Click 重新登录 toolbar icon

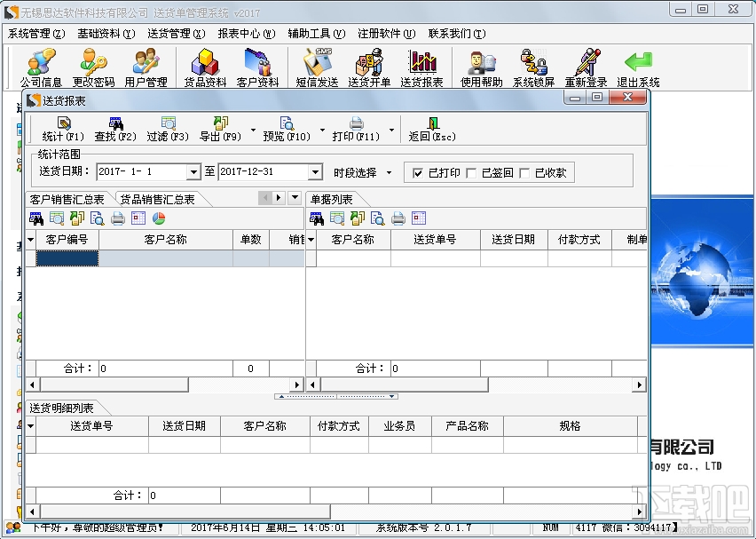pyautogui.click(x=586, y=68)
